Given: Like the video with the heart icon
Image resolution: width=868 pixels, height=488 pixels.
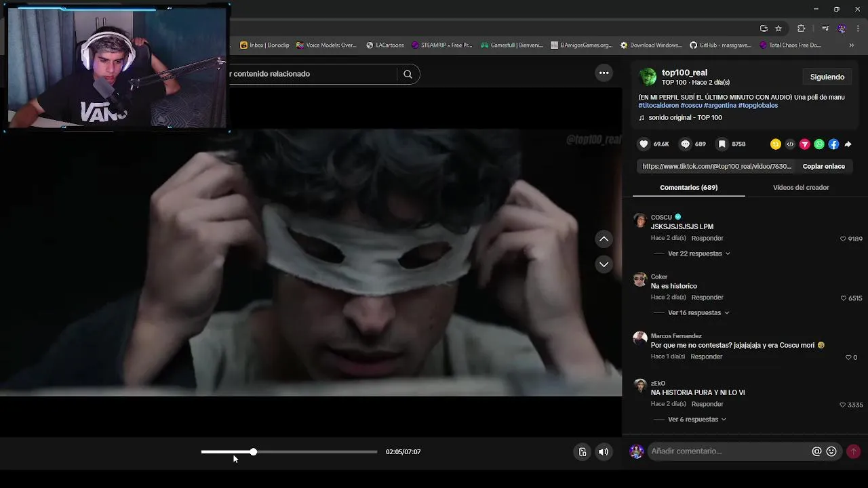Looking at the screenshot, I should (x=644, y=144).
